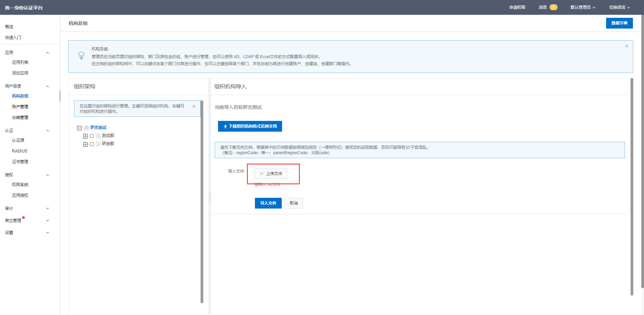Tick the checkbox for 测试部
644x315 pixels.
(x=92, y=136)
